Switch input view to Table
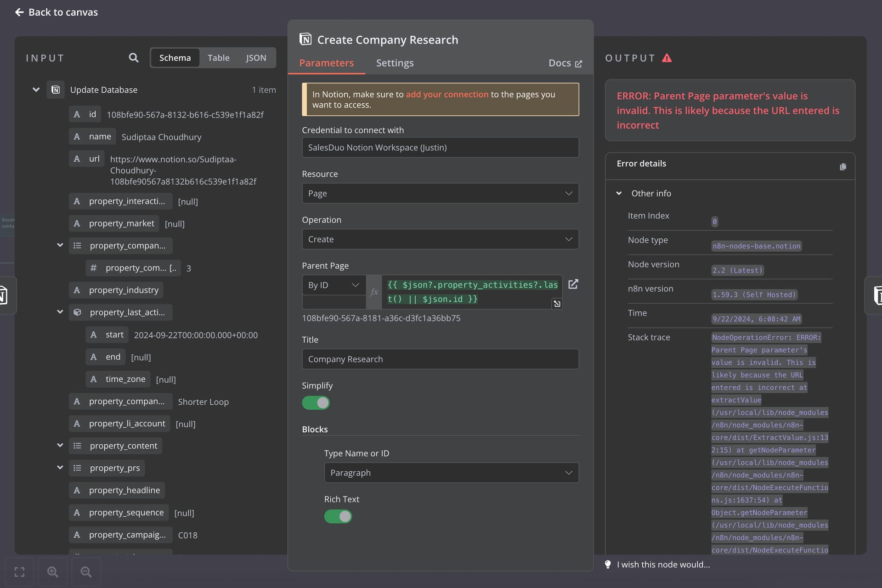This screenshot has width=882, height=588. coord(218,58)
